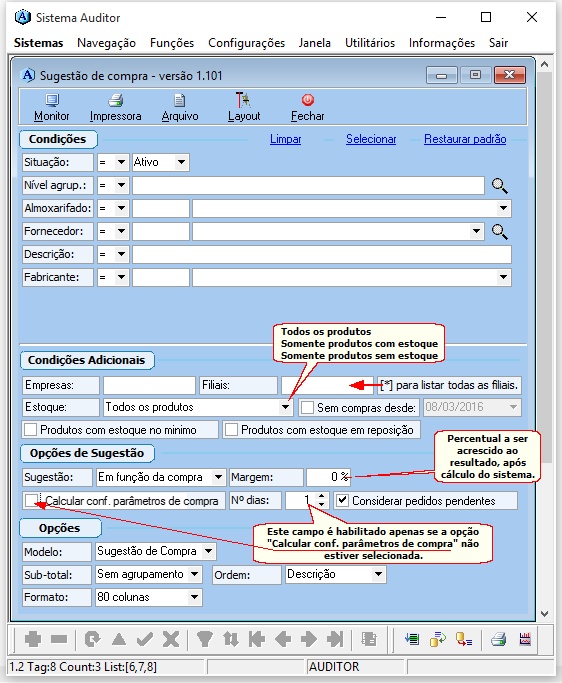This screenshot has height=683, width=562.
Task: Click the gray document list icon
Action: pyautogui.click(x=369, y=639)
